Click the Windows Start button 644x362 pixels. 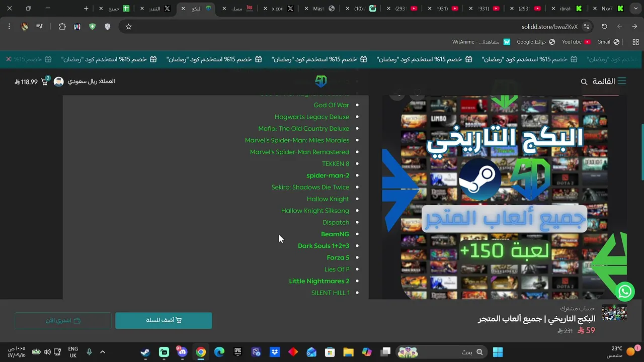[498, 352]
